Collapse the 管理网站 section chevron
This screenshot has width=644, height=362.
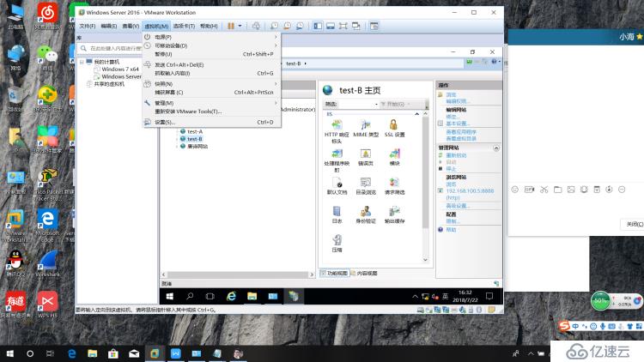[x=496, y=148]
